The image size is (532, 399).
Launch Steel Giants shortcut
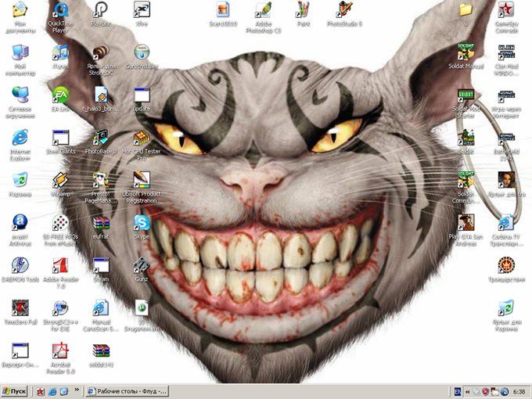pyautogui.click(x=60, y=138)
